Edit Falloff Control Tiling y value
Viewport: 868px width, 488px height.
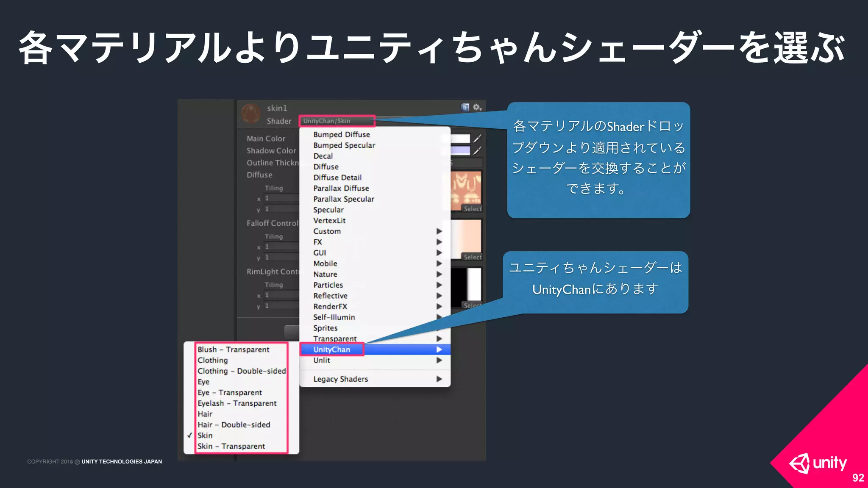tap(281, 257)
